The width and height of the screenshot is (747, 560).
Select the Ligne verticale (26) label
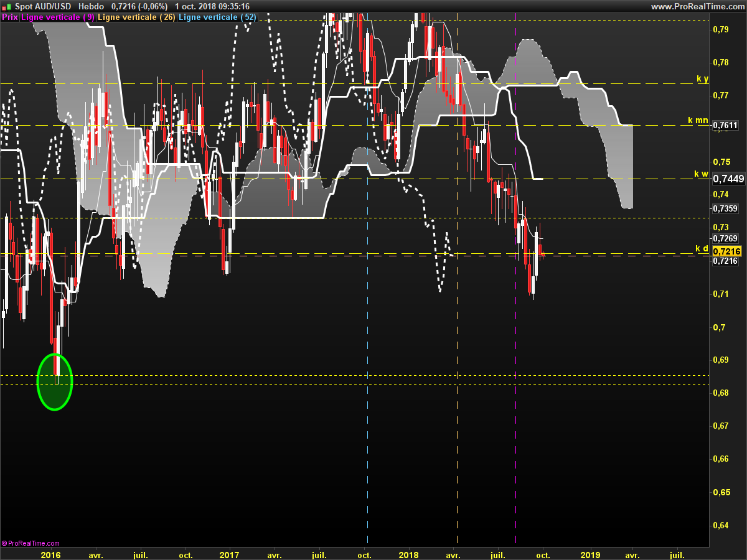(137, 17)
